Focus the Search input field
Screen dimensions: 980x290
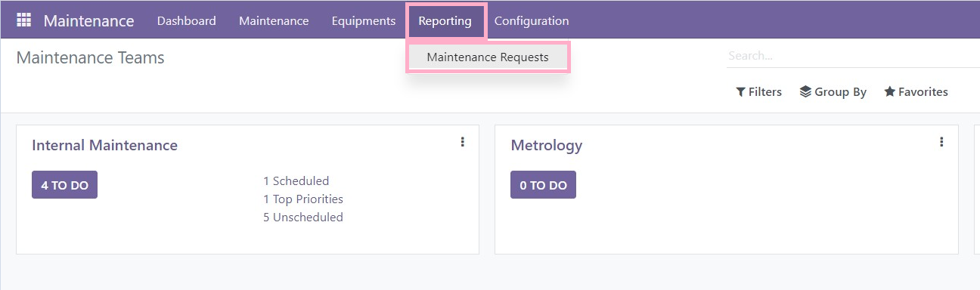pyautogui.click(x=852, y=56)
